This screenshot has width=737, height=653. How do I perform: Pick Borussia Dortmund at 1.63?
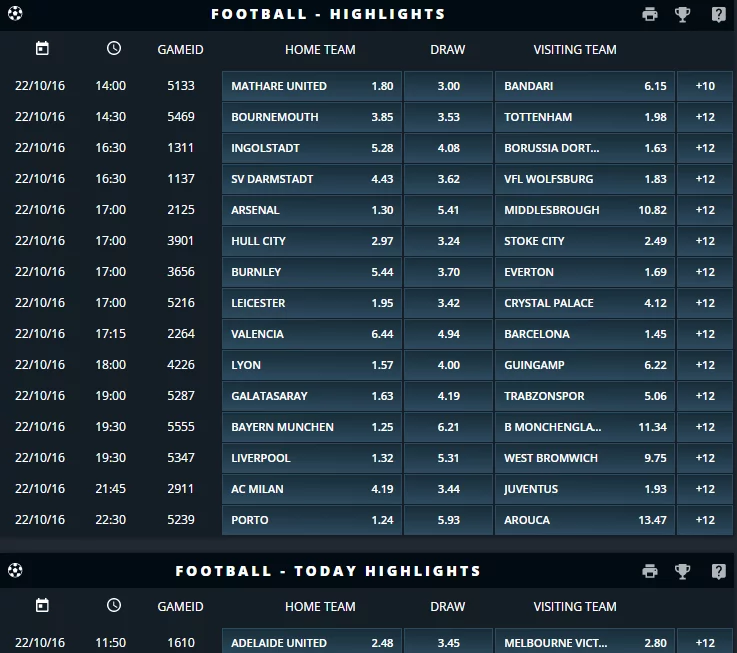point(585,148)
